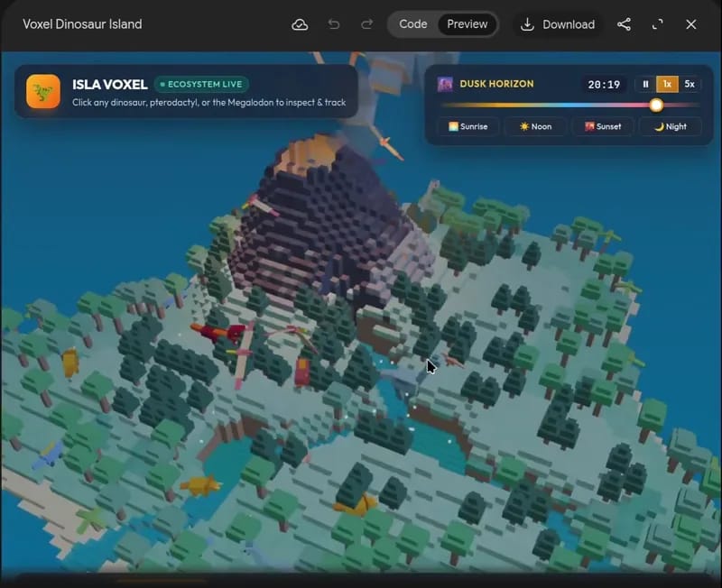The image size is (722, 588).
Task: Click the Dusk Horizon sky icon
Action: 445,84
